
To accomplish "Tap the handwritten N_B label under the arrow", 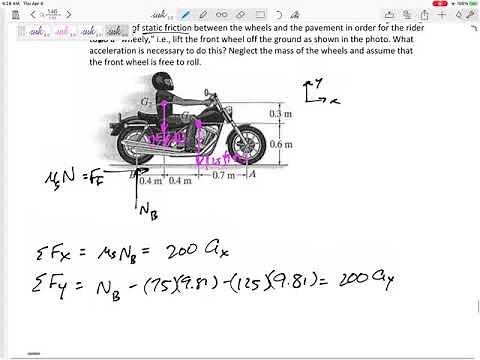I will [x=149, y=212].
